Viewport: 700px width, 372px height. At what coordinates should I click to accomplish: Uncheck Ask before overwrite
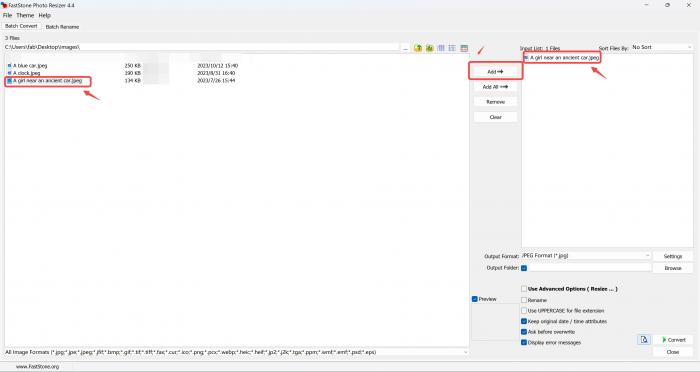coord(524,332)
